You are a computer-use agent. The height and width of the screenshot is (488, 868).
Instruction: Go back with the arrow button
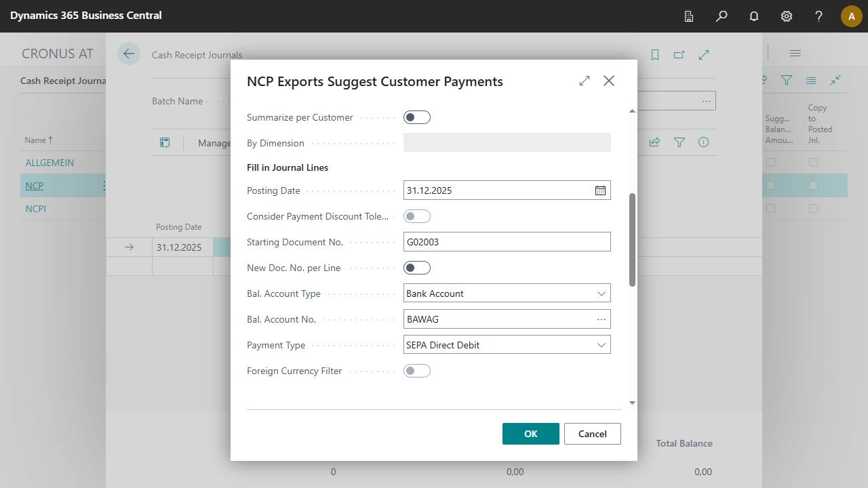(x=129, y=54)
